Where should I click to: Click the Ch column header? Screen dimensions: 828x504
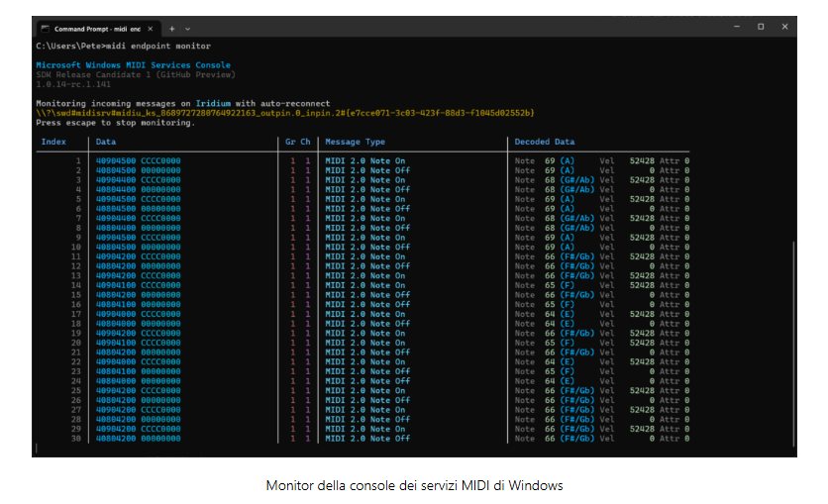pyautogui.click(x=305, y=142)
